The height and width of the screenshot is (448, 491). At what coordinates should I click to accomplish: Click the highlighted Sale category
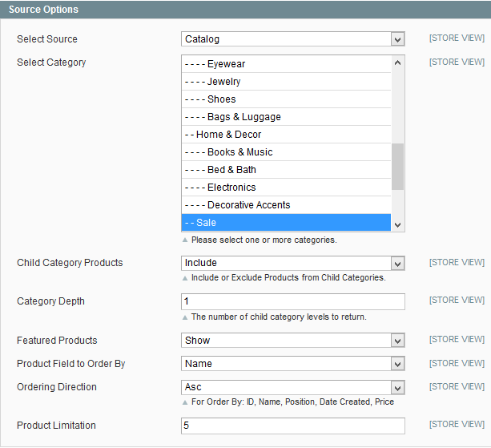point(286,223)
